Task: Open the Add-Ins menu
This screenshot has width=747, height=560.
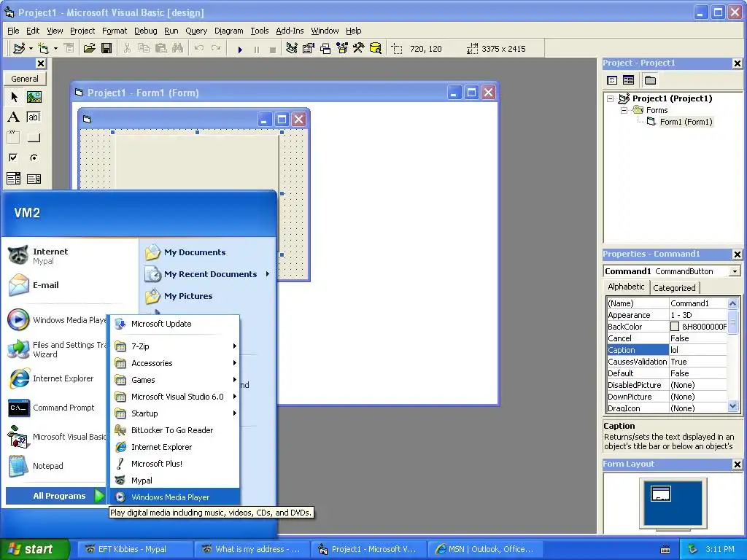Action: pyautogui.click(x=290, y=31)
